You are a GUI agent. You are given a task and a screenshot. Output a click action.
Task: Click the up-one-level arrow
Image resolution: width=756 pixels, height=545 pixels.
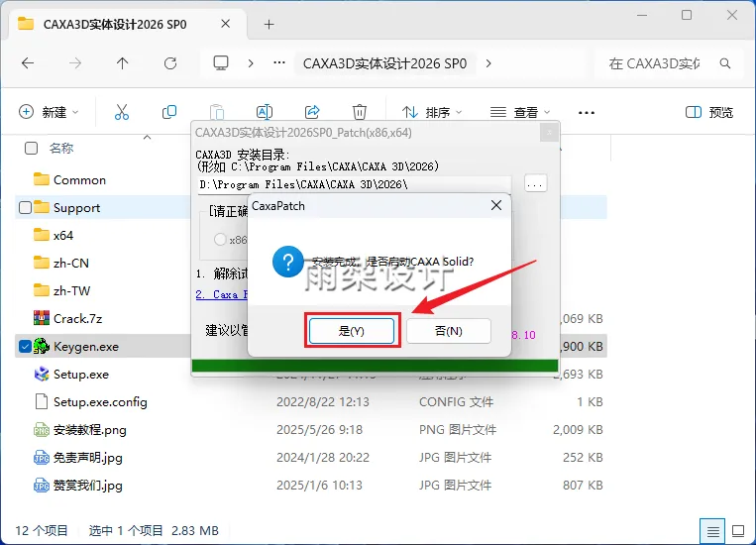pos(123,63)
